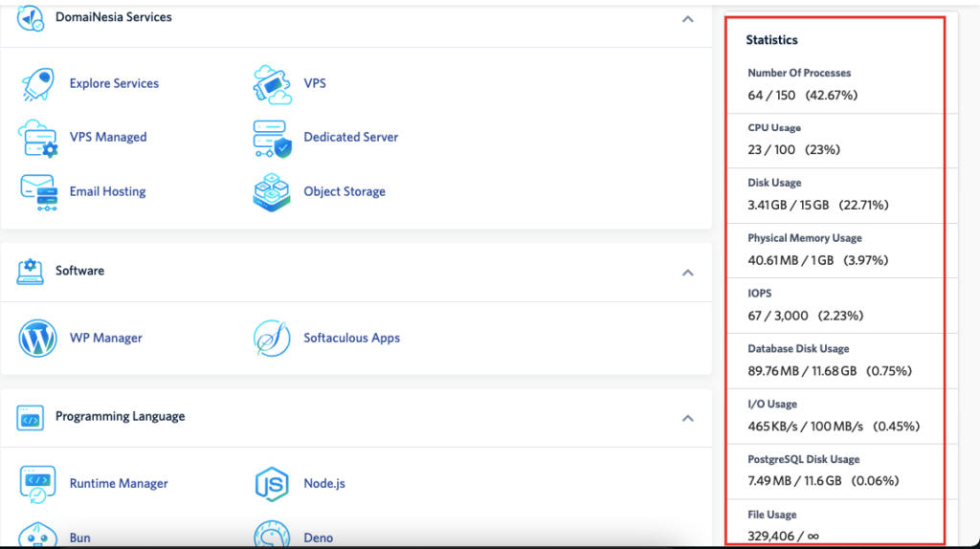Click the 3.41 GB / 15 GB value
This screenshot has width=980, height=549.
click(789, 205)
